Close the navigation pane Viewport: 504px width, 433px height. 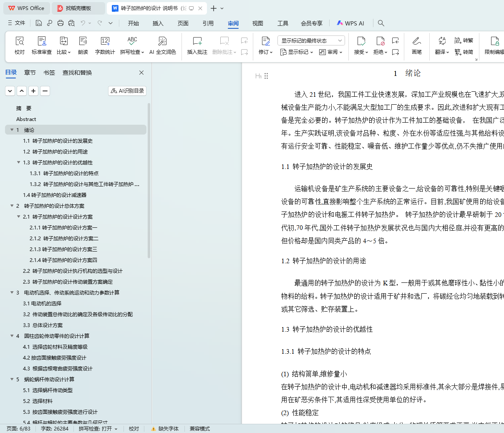coord(141,73)
